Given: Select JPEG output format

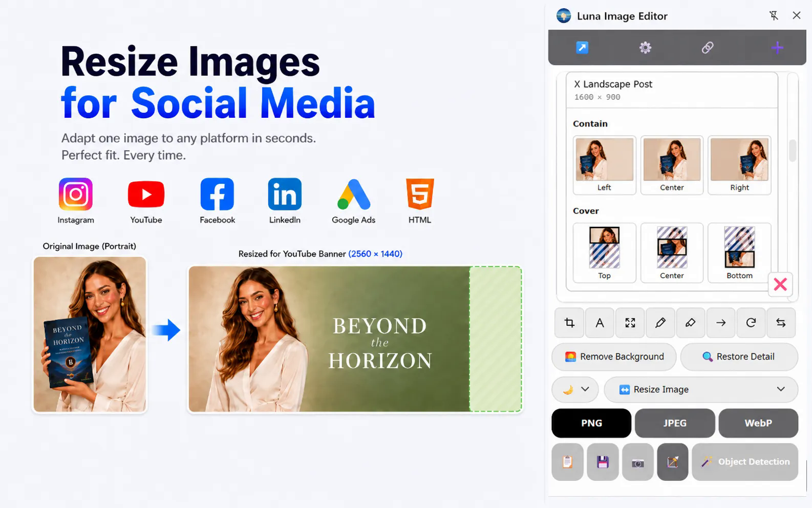Looking at the screenshot, I should point(675,423).
